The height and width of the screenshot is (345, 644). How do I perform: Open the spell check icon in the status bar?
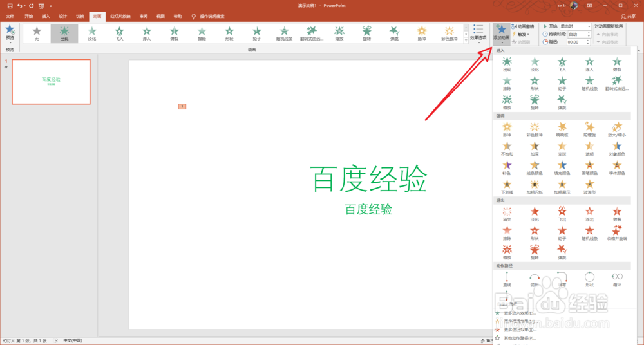(x=55, y=341)
